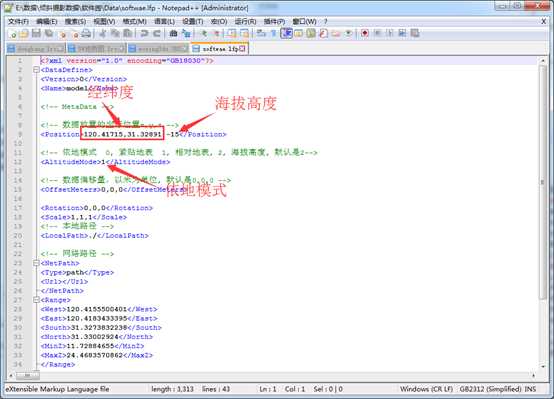
Task: Switch to the first document tab
Action: click(x=36, y=48)
